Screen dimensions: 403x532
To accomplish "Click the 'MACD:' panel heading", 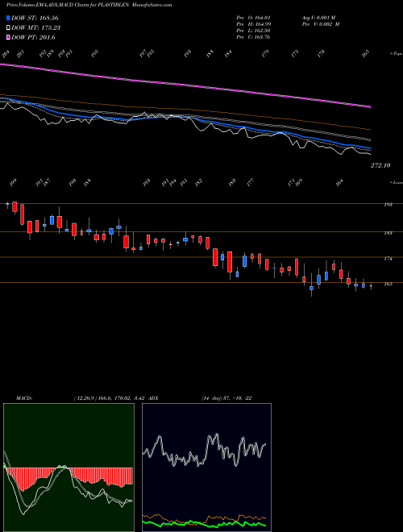I will coord(23,398).
